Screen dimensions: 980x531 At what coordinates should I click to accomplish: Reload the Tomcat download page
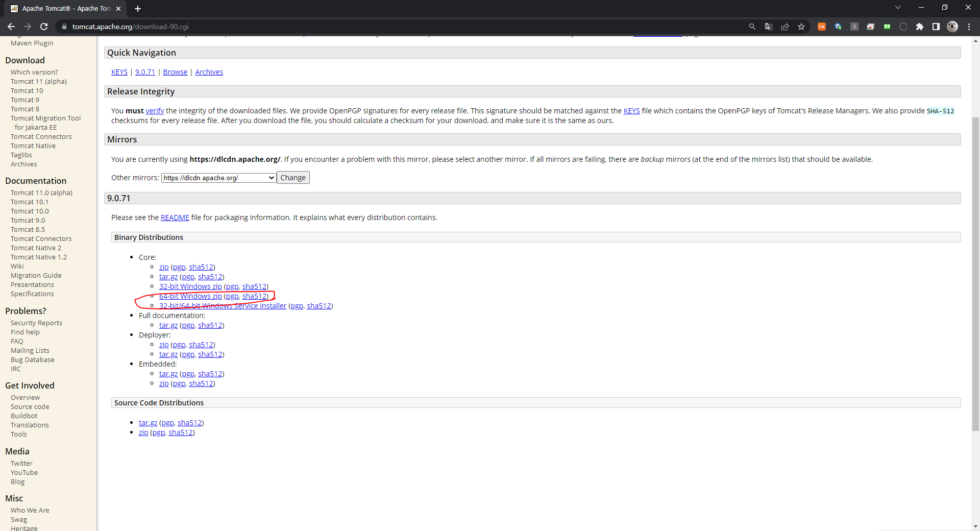(x=44, y=27)
